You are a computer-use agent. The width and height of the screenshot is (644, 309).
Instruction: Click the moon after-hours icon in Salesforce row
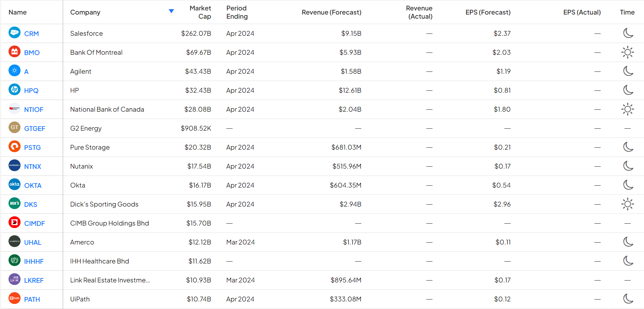coord(628,33)
